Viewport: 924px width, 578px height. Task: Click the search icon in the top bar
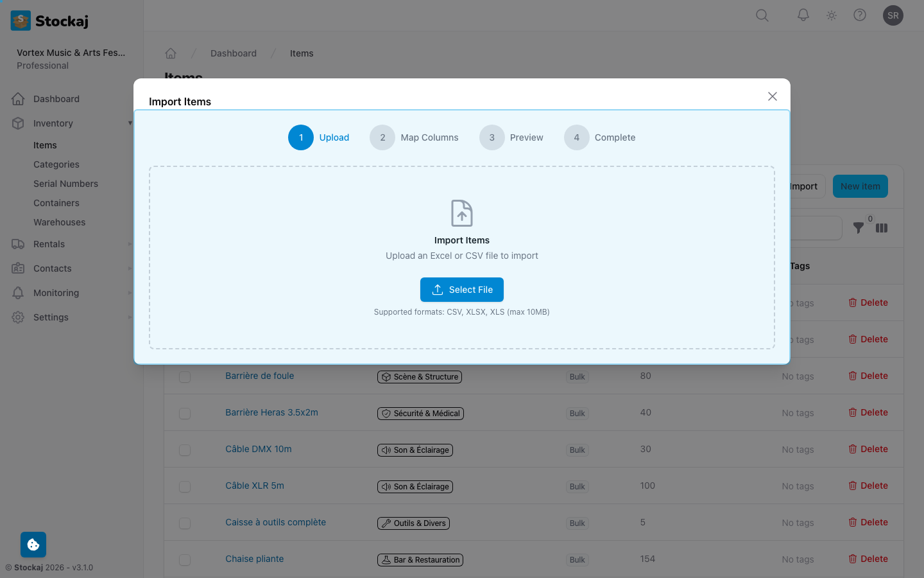762,15
